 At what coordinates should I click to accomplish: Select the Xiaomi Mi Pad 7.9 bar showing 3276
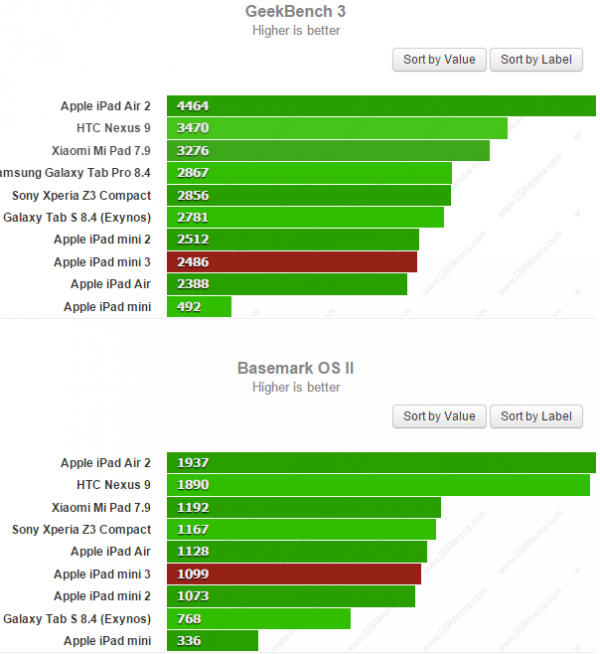point(328,151)
